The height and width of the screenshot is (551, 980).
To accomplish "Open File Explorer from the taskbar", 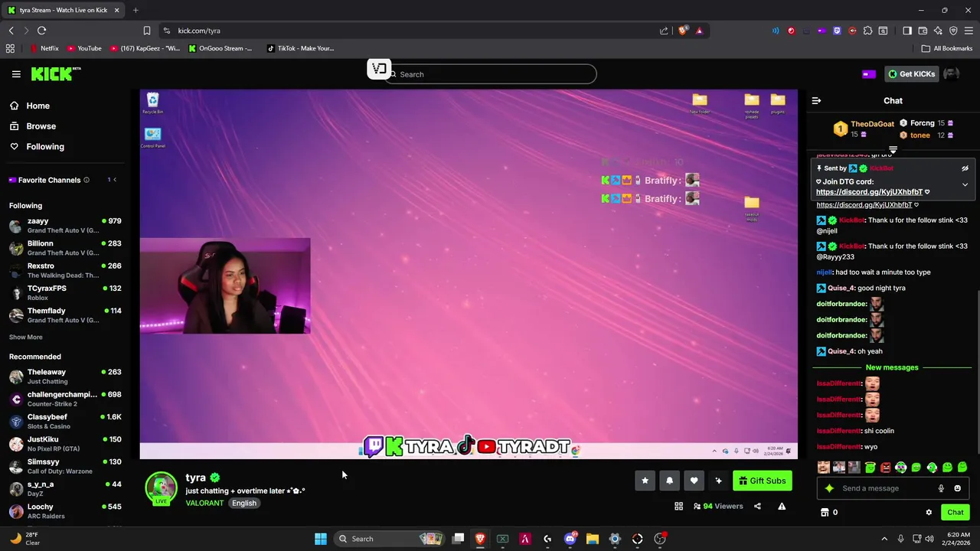I will click(592, 539).
